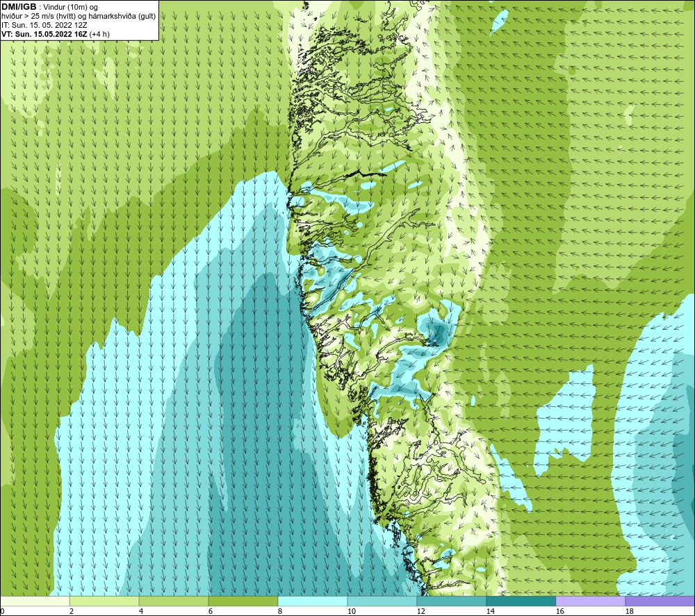Click the '(+4 h)' forecast offset text

click(x=99, y=34)
